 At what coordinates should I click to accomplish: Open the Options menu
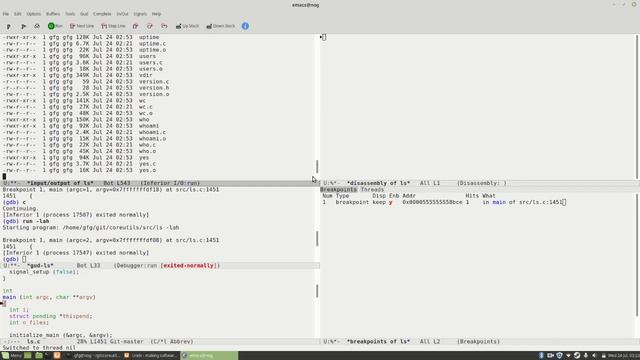(x=33, y=14)
